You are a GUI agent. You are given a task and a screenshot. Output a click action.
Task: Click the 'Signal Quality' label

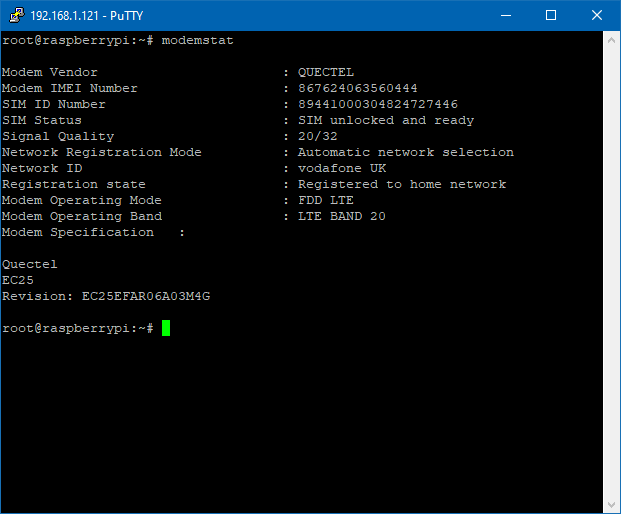58,136
